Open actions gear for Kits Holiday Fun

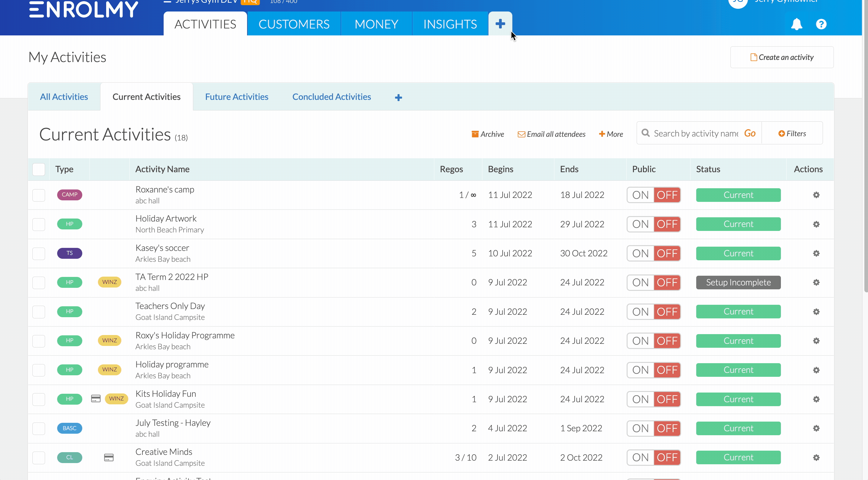point(816,399)
